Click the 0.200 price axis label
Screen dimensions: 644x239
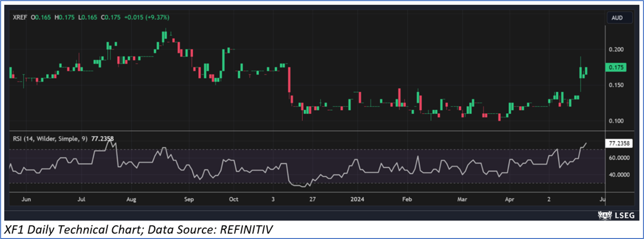pos(617,49)
